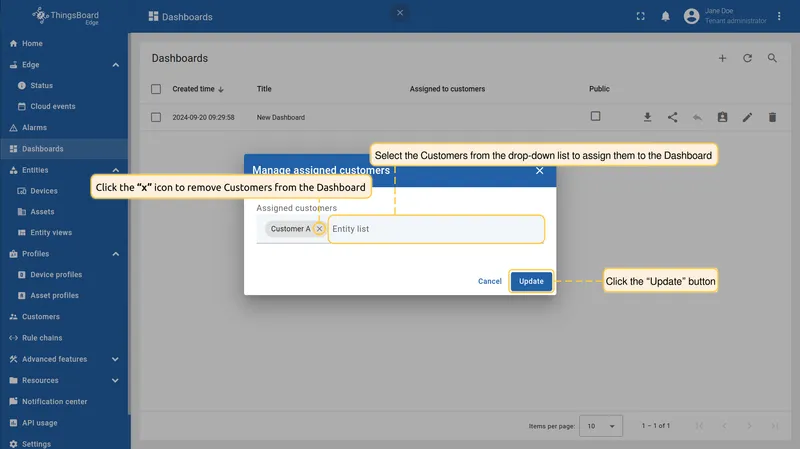Viewport: 800px width, 449px height.
Task: Expand Advanced features in sidebar
Action: click(x=115, y=359)
